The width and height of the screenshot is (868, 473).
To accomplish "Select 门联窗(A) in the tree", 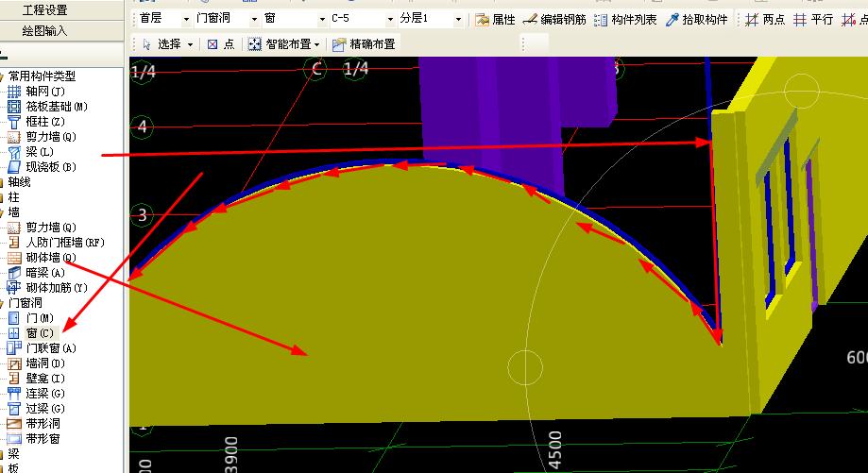I will (51, 348).
